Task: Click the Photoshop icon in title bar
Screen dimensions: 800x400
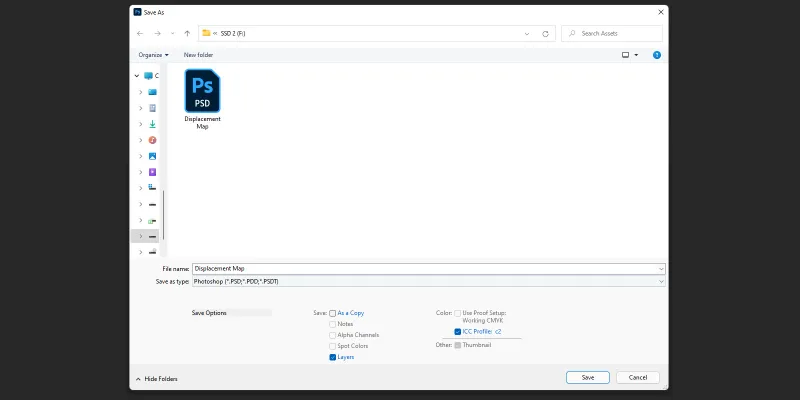Action: [x=137, y=12]
